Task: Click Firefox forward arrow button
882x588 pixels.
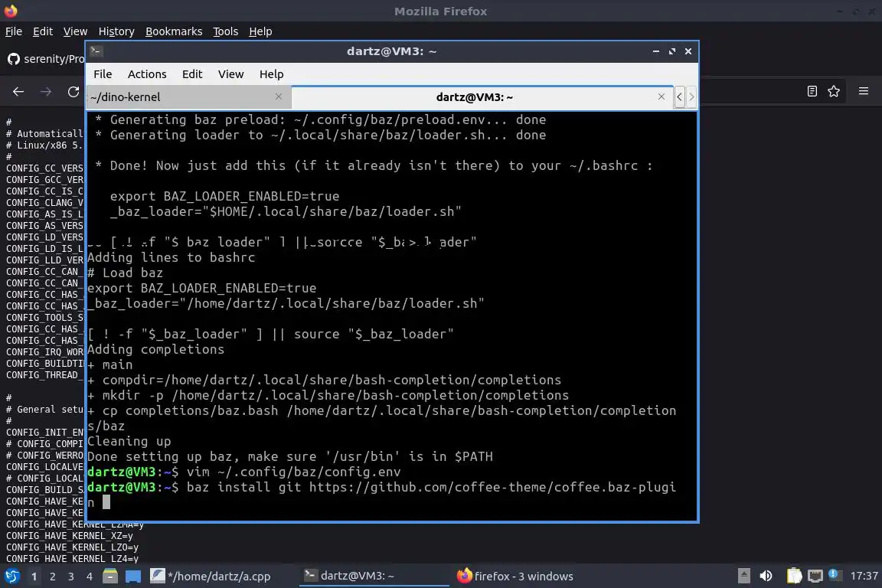Action: point(46,91)
